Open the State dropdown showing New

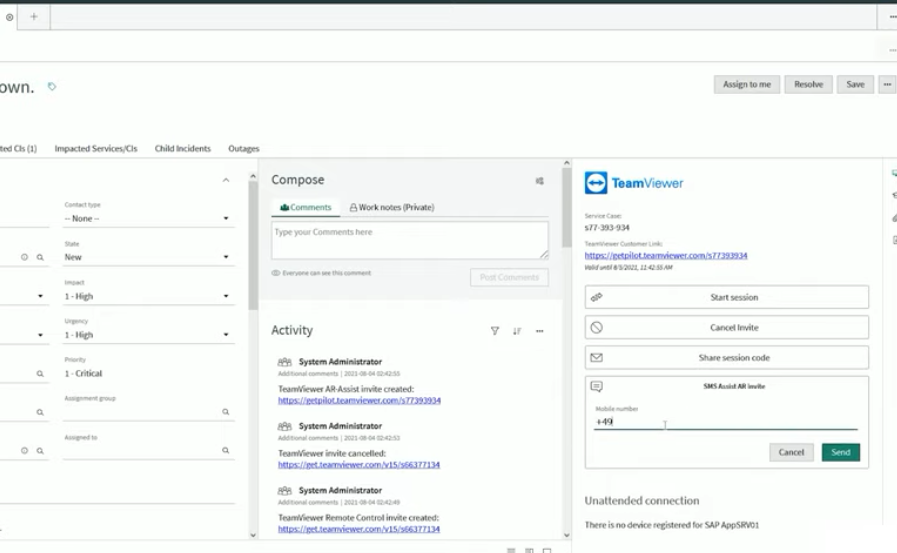coord(149,257)
